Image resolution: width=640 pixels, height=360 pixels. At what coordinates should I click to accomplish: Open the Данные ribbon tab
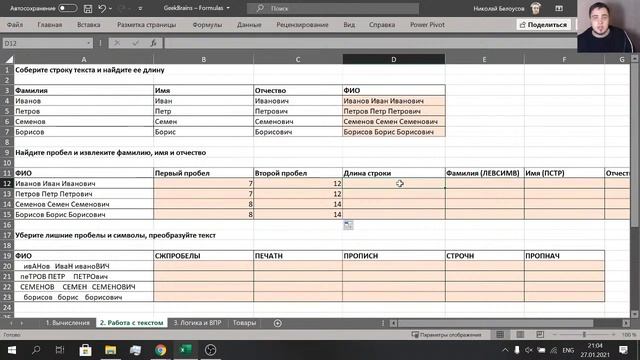coord(249,24)
